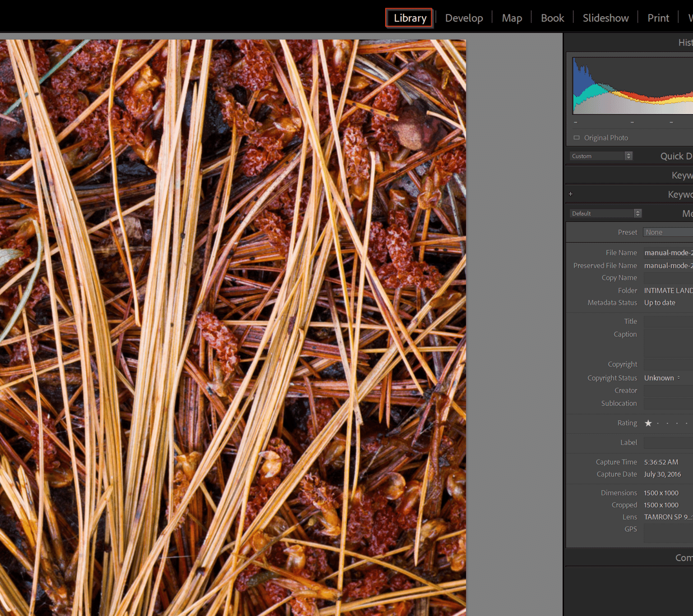Screen dimensions: 693x616
Task: Click the first rating star
Action: click(x=648, y=423)
